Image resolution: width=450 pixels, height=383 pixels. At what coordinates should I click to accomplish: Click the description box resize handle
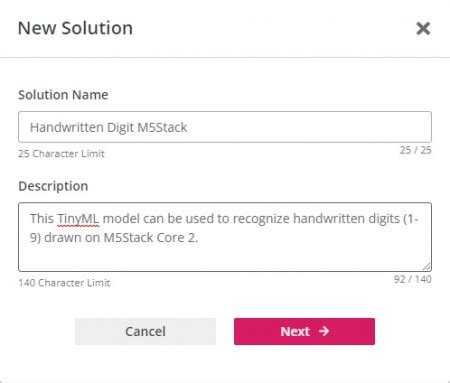pyautogui.click(x=427, y=266)
